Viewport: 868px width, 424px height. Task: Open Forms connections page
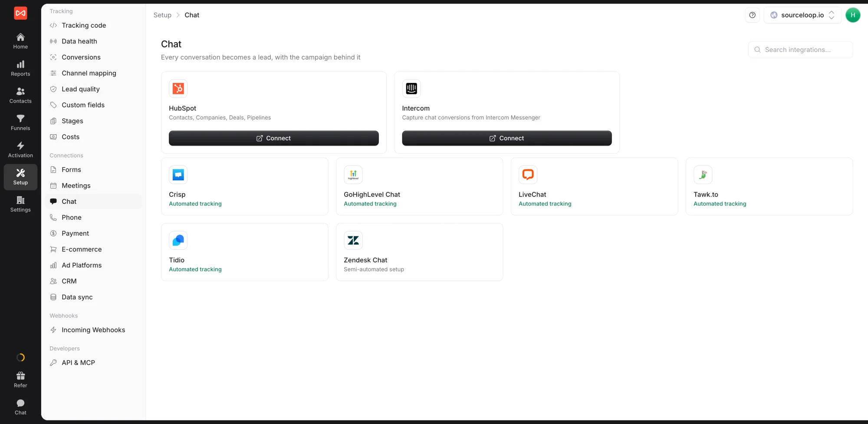click(x=93, y=170)
